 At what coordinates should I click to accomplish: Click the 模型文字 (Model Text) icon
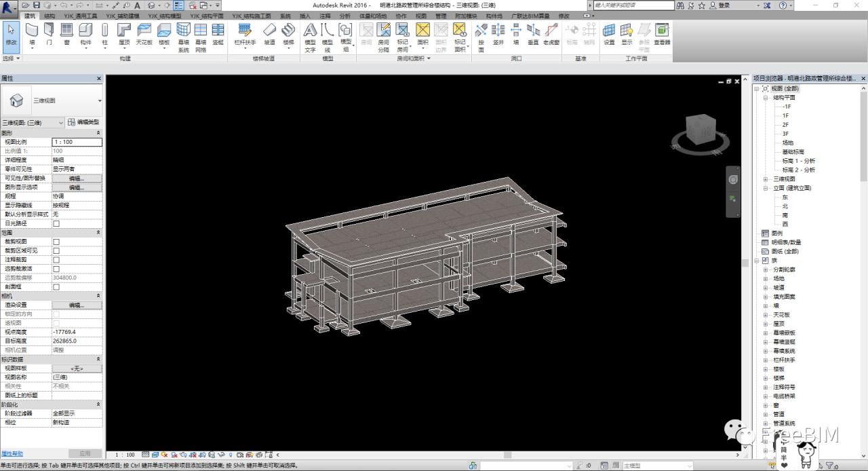(310, 35)
